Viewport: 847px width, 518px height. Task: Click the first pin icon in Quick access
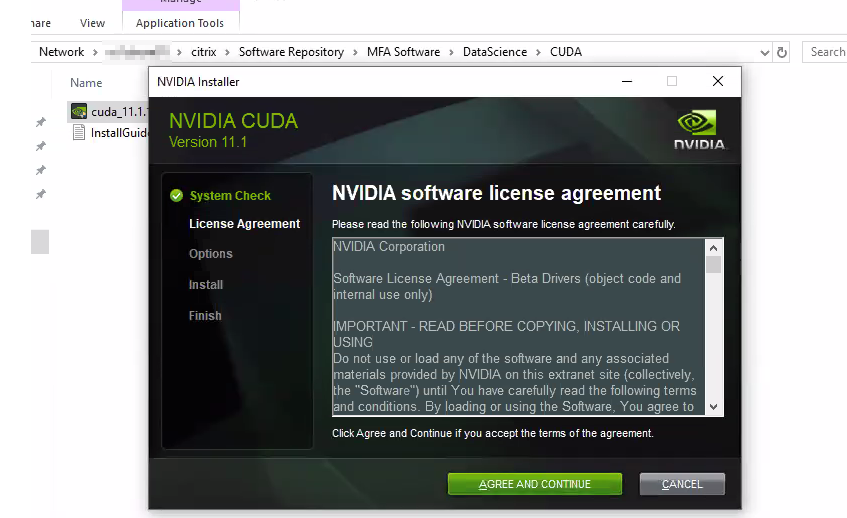[41, 122]
